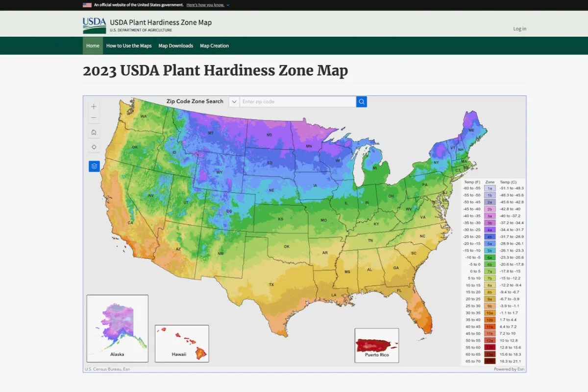Toggle the map layers panel
This screenshot has width=588, height=392.
pos(93,166)
